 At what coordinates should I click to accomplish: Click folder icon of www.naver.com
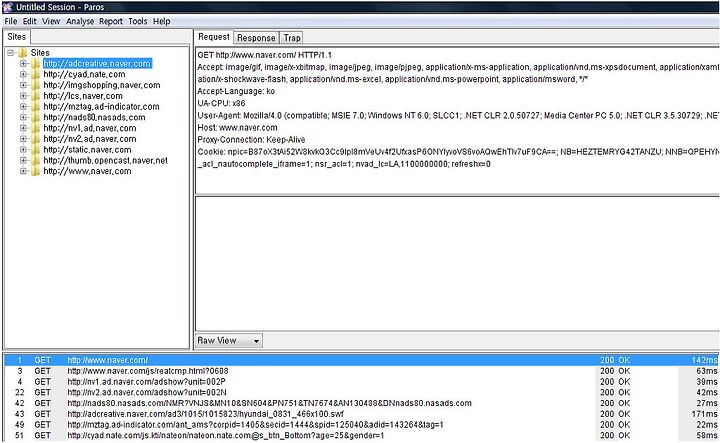35,171
